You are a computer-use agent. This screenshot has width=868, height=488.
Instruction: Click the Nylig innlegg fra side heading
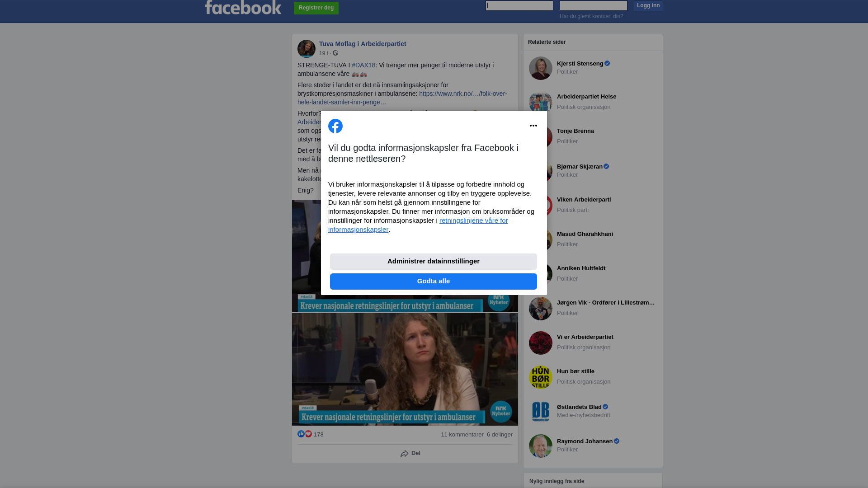pos(557,481)
